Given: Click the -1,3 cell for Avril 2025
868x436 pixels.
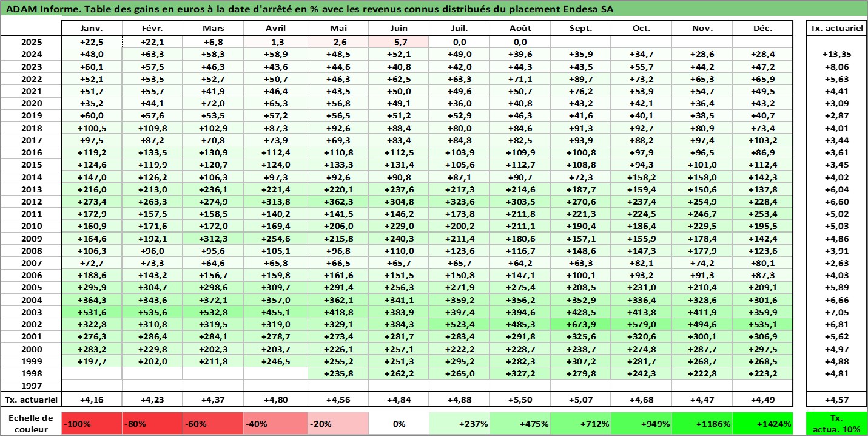Looking at the screenshot, I should pyautogui.click(x=276, y=42).
